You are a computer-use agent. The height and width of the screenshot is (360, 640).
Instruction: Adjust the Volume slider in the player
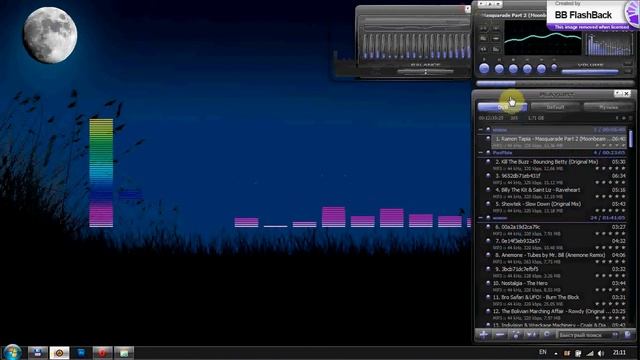point(590,72)
